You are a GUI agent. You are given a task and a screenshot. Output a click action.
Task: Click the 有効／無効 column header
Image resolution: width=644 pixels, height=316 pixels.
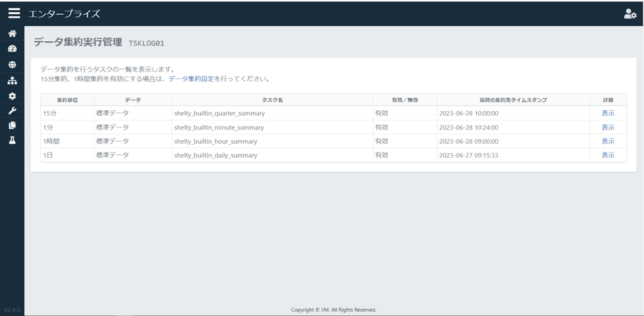coord(405,100)
